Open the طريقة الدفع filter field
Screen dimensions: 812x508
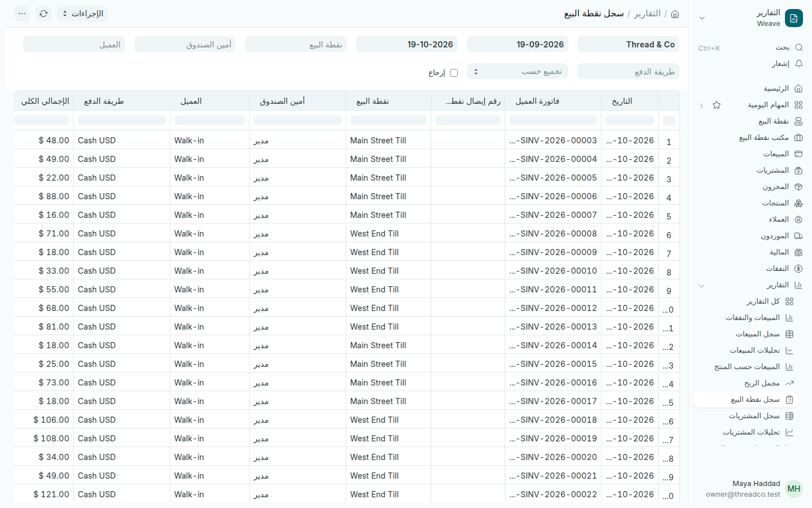click(x=628, y=72)
